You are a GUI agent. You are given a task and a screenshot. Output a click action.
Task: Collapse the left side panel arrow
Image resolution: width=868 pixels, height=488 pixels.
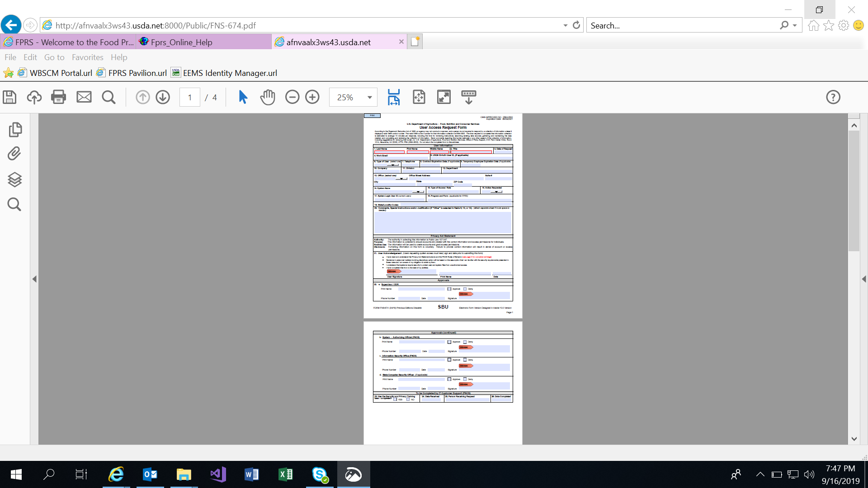click(x=34, y=279)
